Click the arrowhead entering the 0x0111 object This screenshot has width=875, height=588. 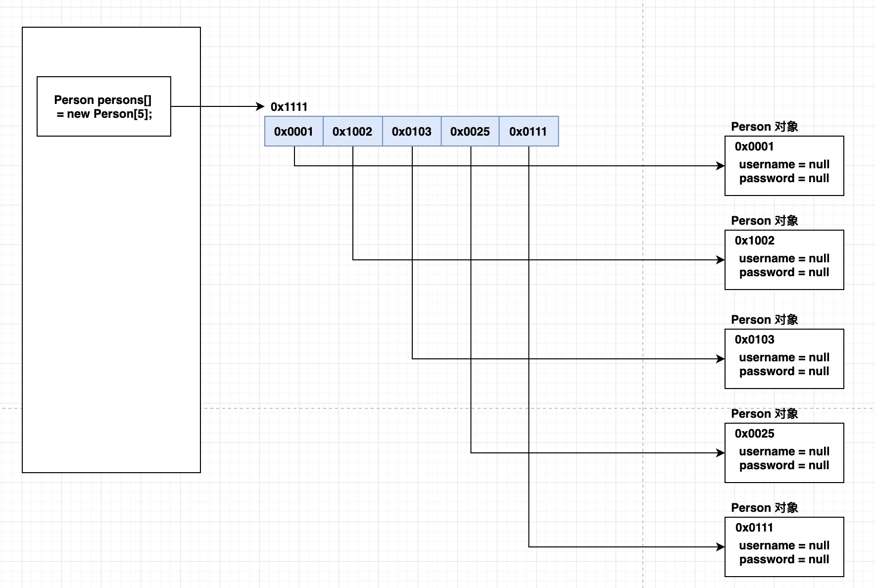click(721, 547)
